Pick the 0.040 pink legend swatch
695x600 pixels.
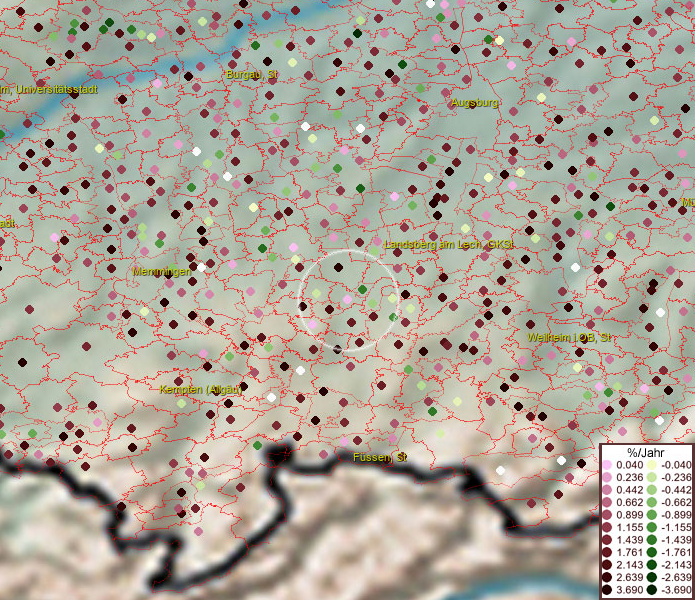607,466
